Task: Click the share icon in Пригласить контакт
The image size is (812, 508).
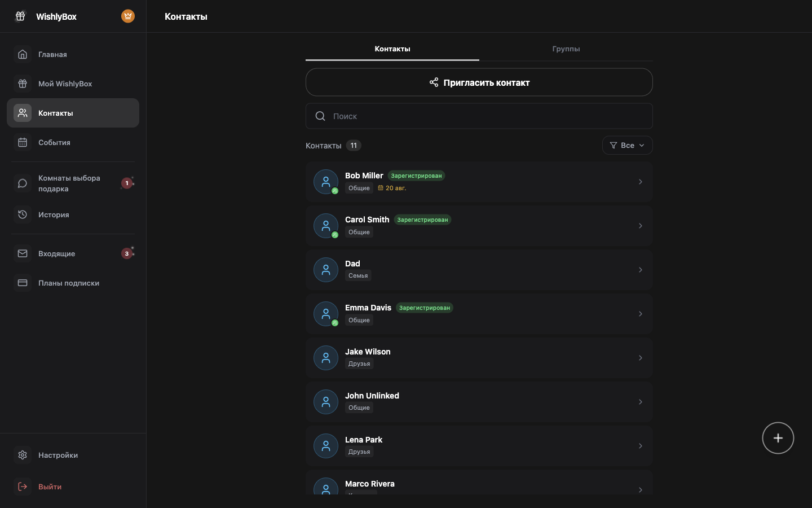Action: [x=434, y=82]
